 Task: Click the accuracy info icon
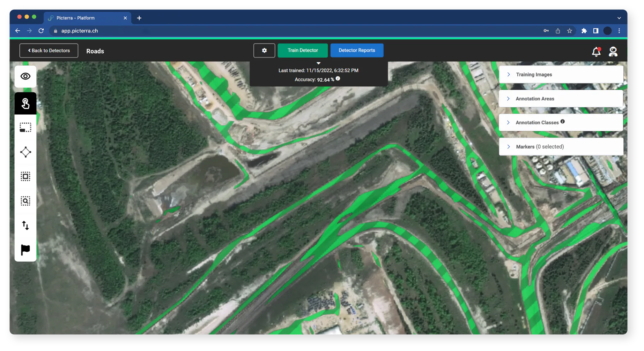[338, 79]
